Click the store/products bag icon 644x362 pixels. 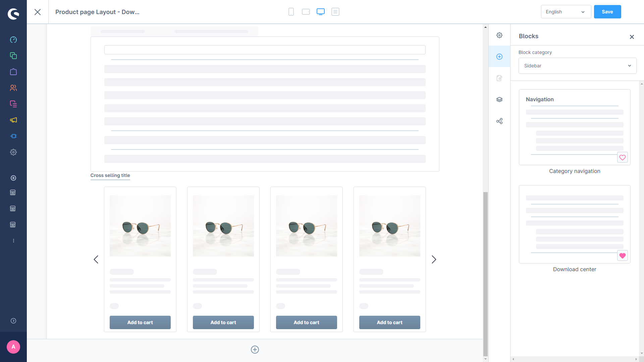click(x=13, y=72)
